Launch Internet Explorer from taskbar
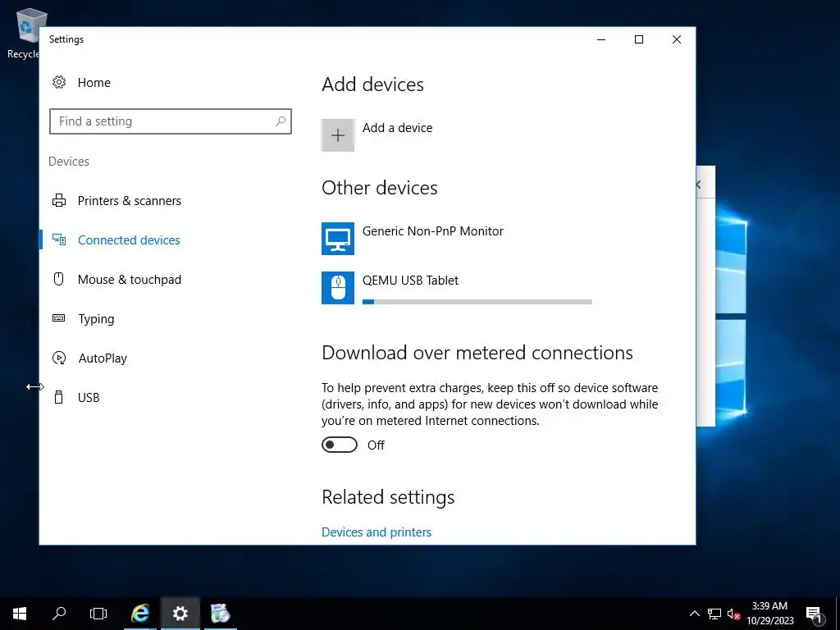 pos(140,614)
